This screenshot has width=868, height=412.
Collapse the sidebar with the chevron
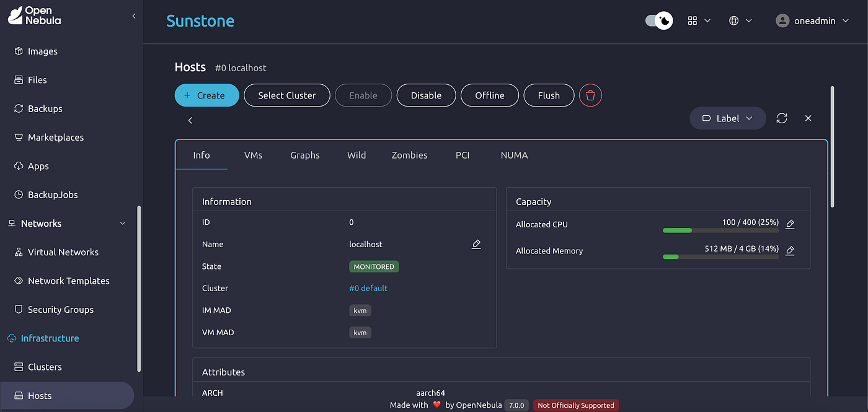(x=133, y=16)
